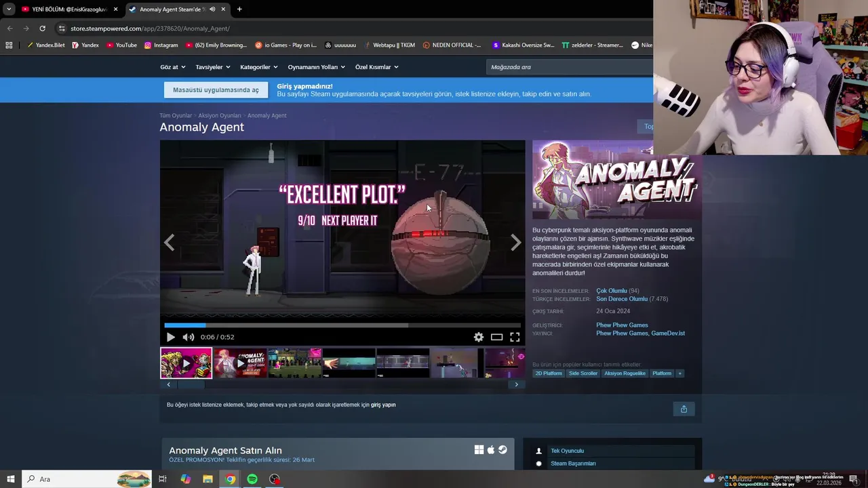Mute the trailer volume
The height and width of the screenshot is (488, 868).
tap(189, 337)
